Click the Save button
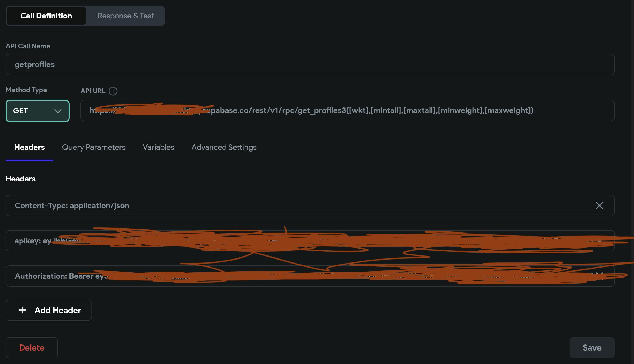Image resolution: width=634 pixels, height=364 pixels. [592, 347]
